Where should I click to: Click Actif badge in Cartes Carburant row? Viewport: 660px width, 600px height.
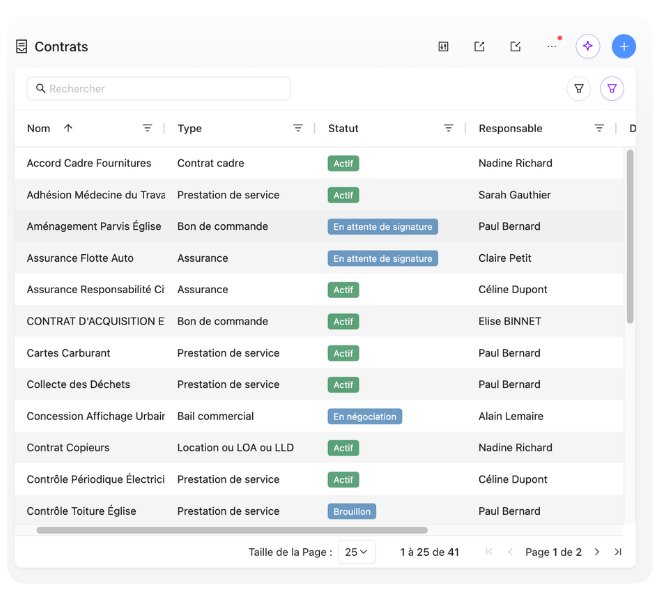coord(343,353)
